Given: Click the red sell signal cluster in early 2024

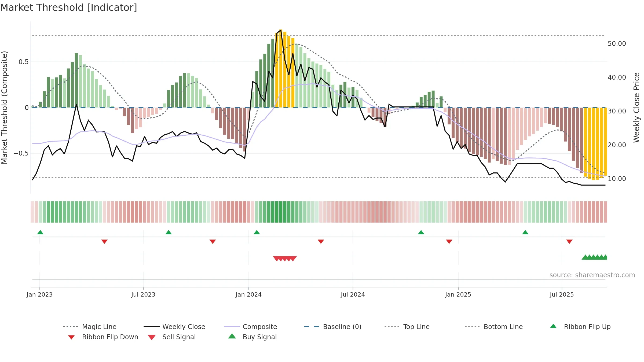Looking at the screenshot, I should click(285, 258).
